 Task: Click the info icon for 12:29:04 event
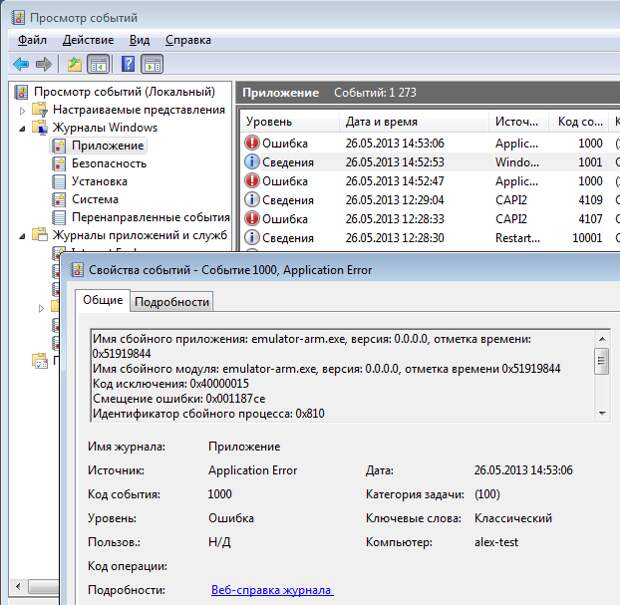252,200
